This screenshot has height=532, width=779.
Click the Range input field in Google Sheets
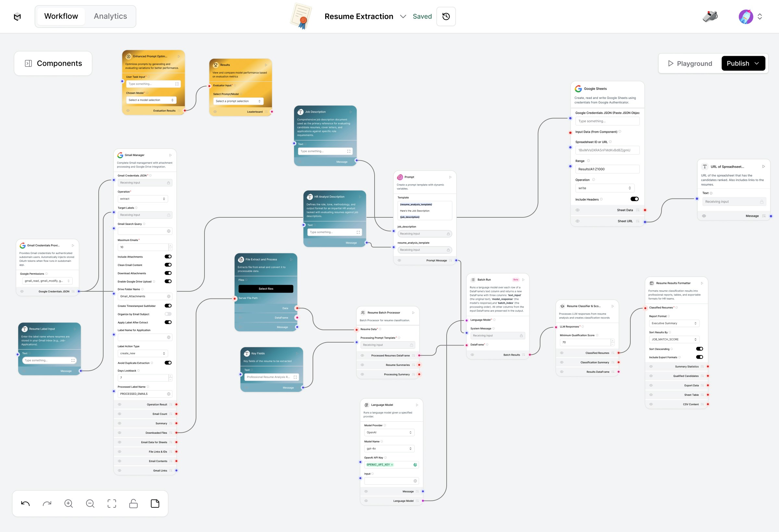(607, 169)
